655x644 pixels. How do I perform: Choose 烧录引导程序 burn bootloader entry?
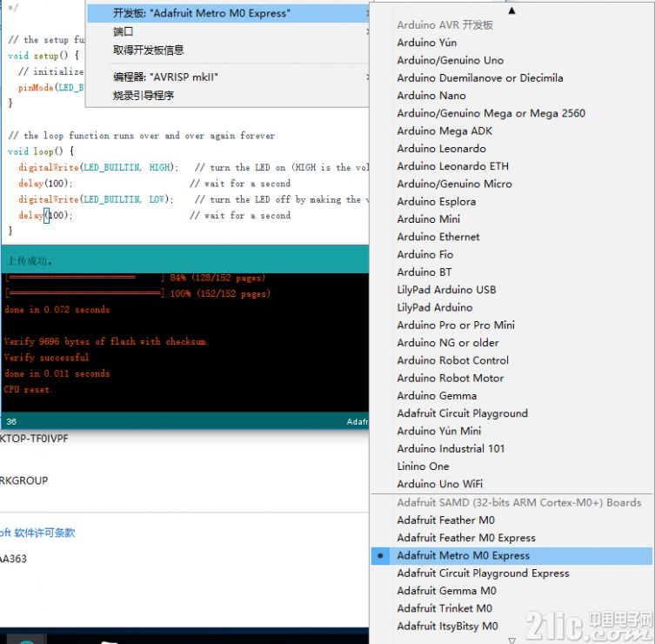[228, 96]
